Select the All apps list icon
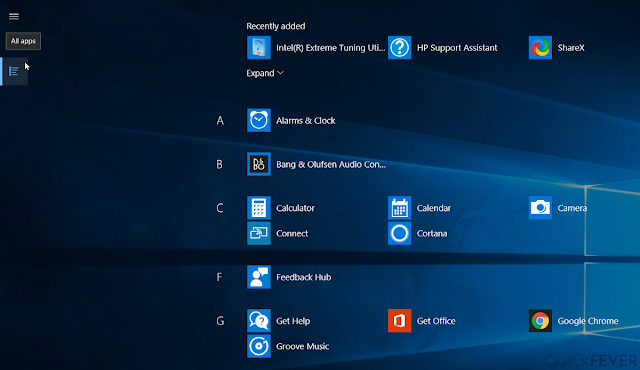Viewport: 640px width, 370px height. tap(14, 71)
